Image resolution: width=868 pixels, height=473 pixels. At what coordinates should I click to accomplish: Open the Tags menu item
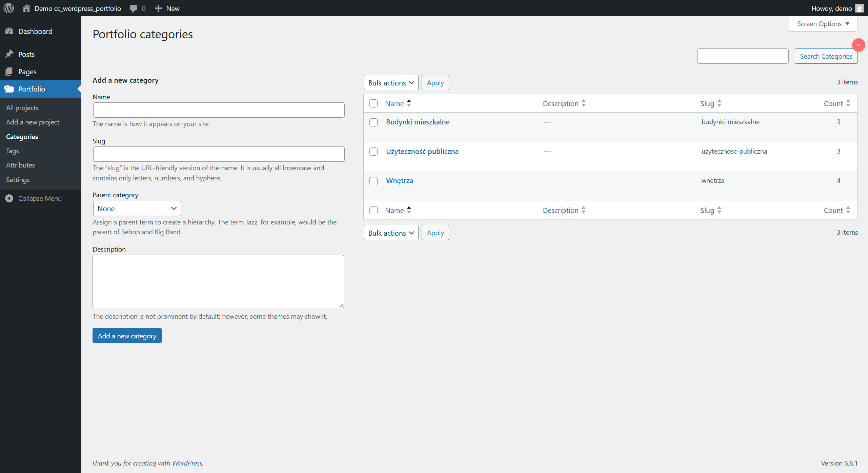point(12,151)
